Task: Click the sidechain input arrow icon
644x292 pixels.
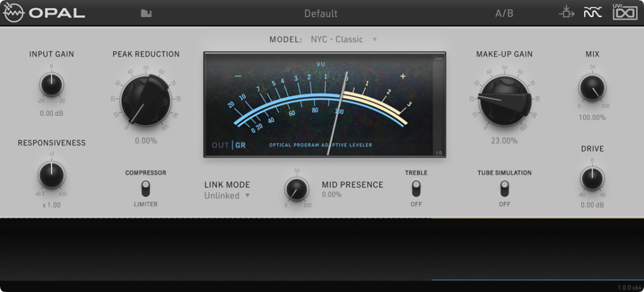Action: coord(567,13)
